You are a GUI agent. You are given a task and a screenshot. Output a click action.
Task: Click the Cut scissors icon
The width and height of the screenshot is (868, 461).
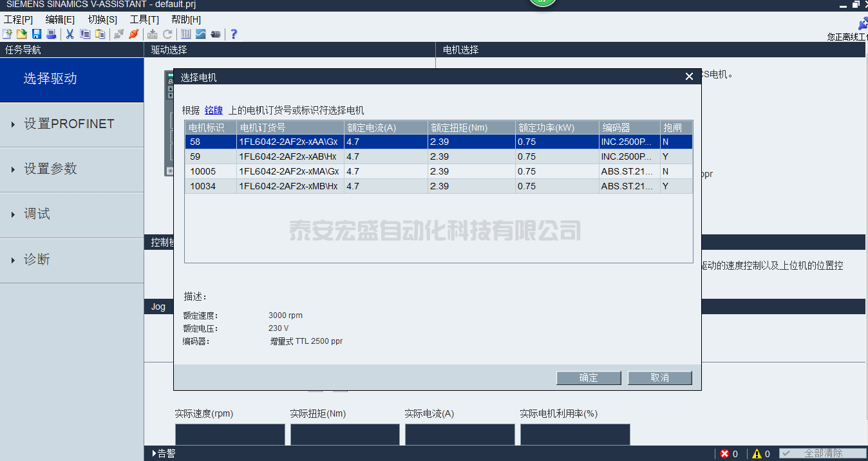(70, 34)
